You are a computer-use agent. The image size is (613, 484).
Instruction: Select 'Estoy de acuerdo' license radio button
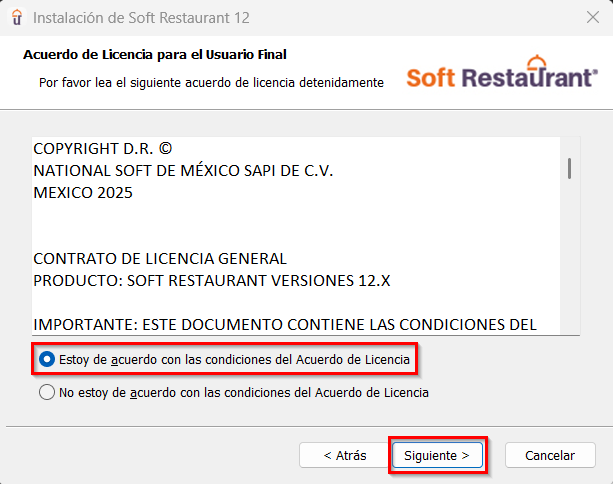47,359
